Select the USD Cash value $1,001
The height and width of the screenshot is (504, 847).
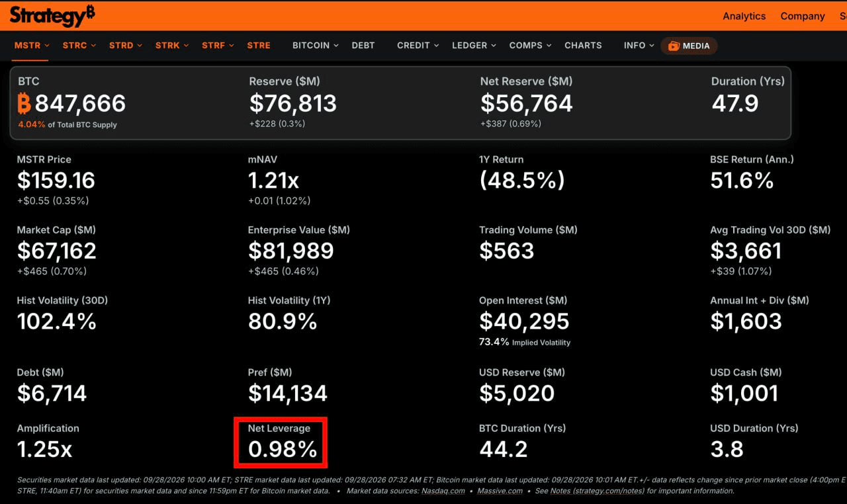coord(744,394)
